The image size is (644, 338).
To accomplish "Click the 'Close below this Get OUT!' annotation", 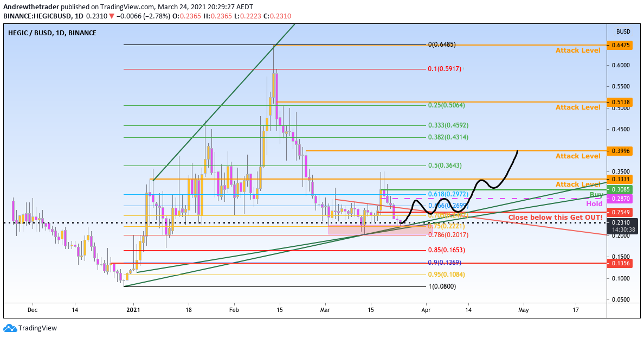I will (555, 218).
